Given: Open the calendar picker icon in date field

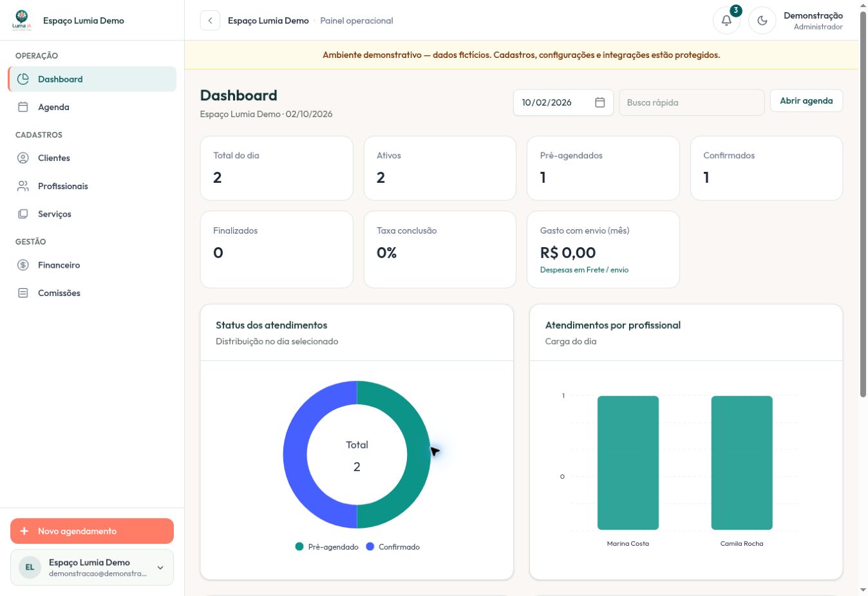Looking at the screenshot, I should pyautogui.click(x=599, y=102).
